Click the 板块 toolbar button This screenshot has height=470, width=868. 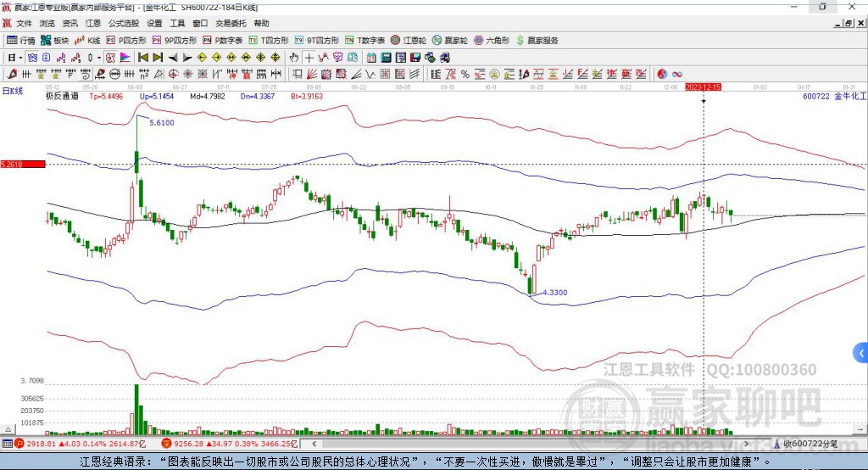[x=54, y=41]
